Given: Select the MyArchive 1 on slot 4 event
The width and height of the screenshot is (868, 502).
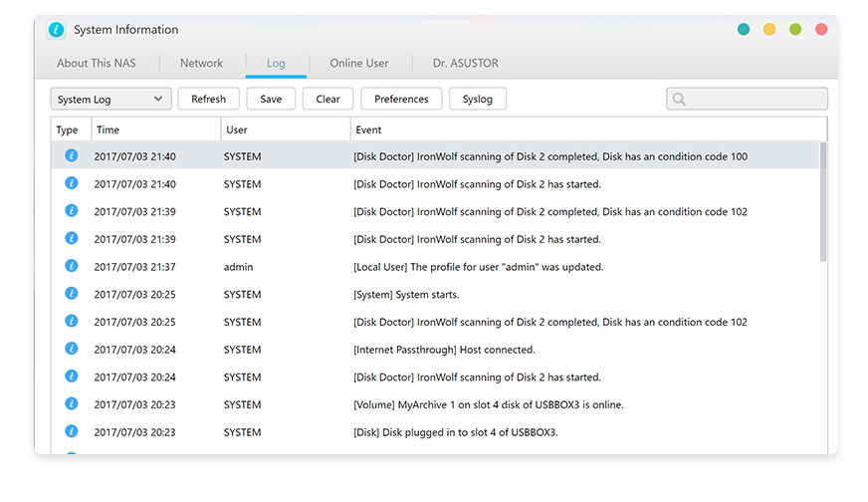Looking at the screenshot, I should point(488,405).
